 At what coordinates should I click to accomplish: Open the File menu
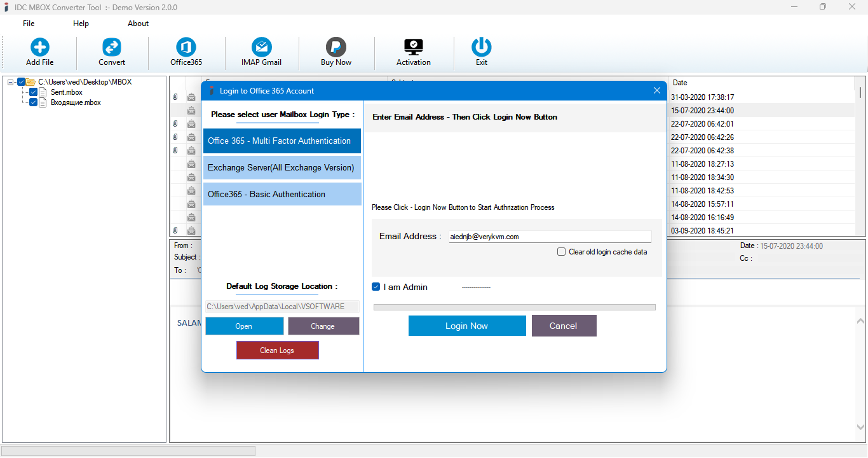point(29,24)
